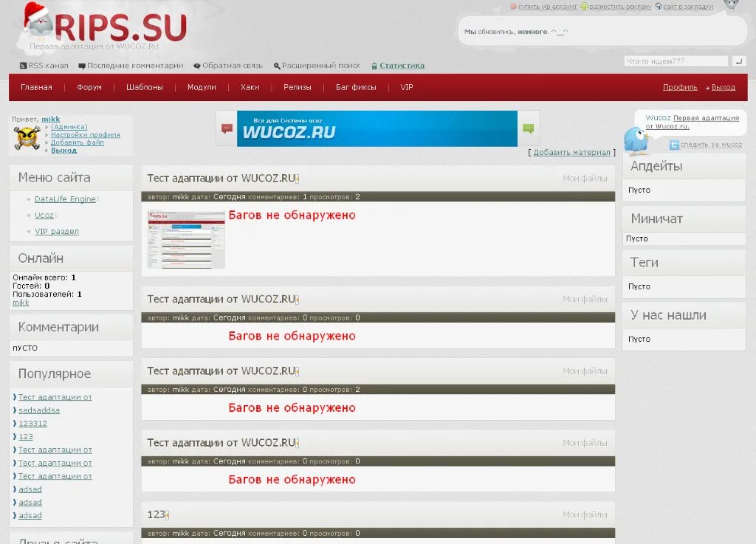Open the RSS канал feed icon
This screenshot has width=756, height=544.
23,66
